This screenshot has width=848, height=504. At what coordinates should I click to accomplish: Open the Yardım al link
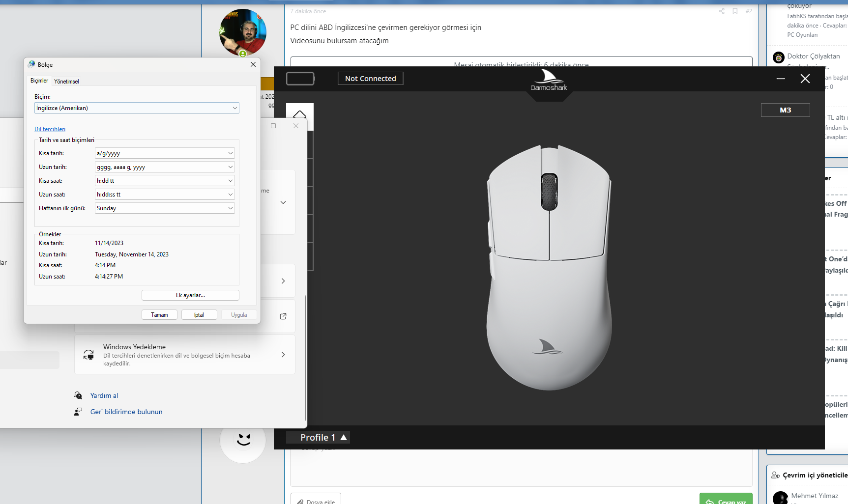tap(104, 395)
